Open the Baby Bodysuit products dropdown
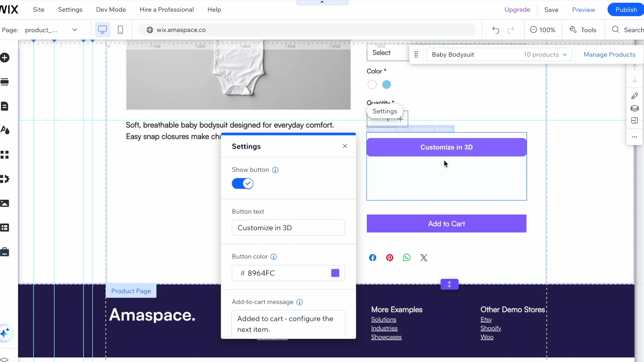This screenshot has width=644, height=362. click(499, 55)
